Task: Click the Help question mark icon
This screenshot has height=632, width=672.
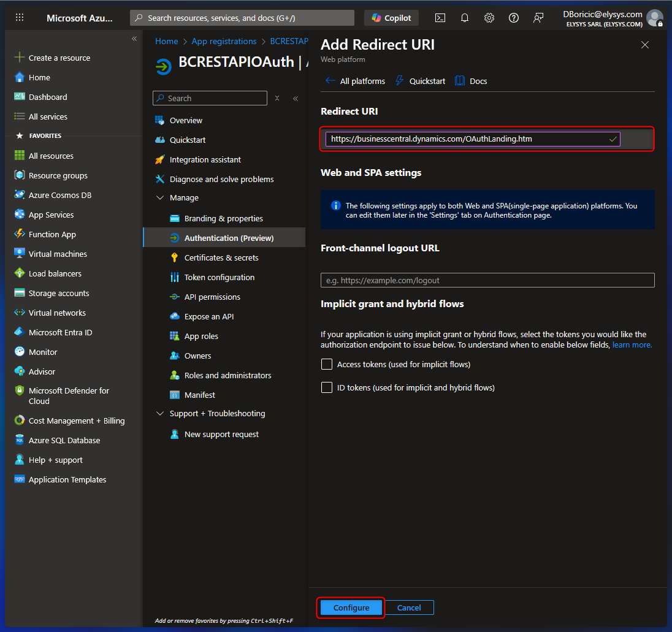Action: [514, 18]
